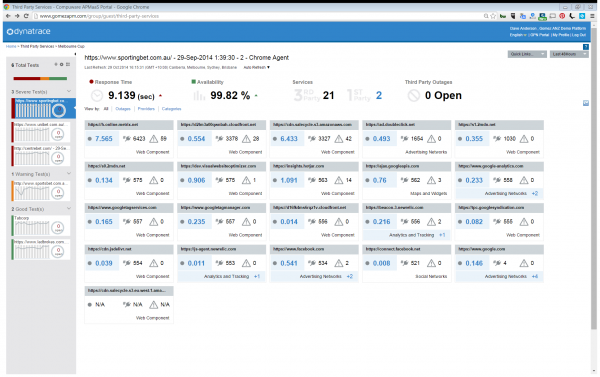Click the chart icon at right edge

click(x=586, y=103)
